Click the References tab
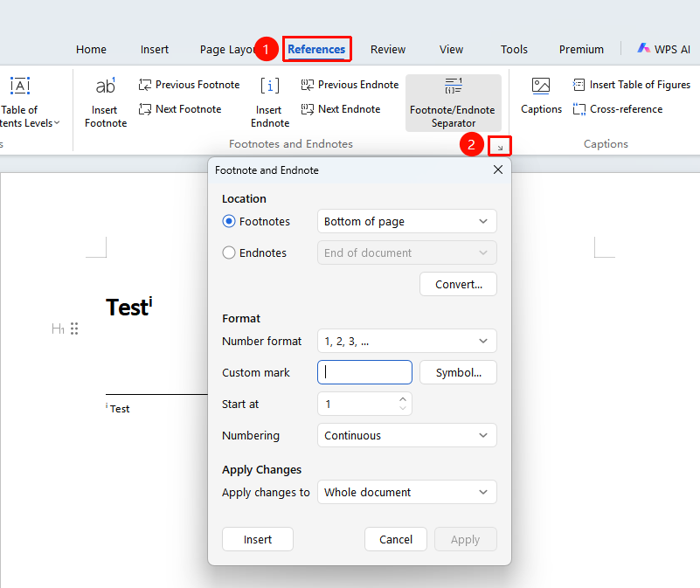 tap(316, 49)
